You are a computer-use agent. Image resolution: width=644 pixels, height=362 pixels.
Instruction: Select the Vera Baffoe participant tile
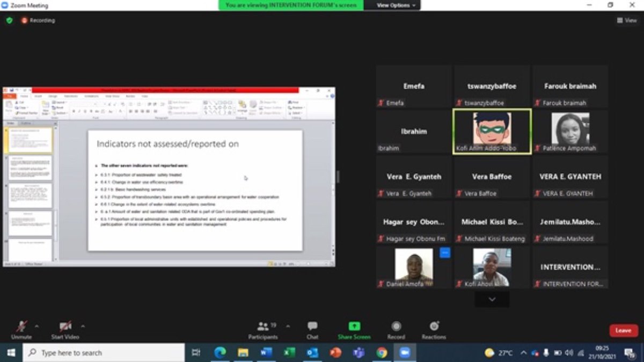492,177
